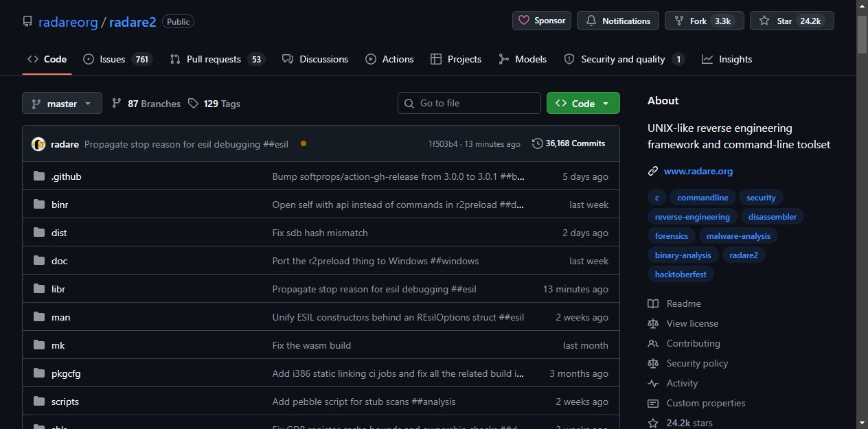Open the man folder
The height and width of the screenshot is (429, 868).
(60, 317)
